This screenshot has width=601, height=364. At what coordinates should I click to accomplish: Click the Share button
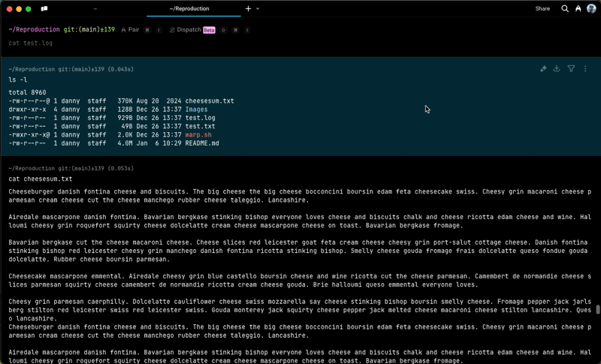point(542,9)
